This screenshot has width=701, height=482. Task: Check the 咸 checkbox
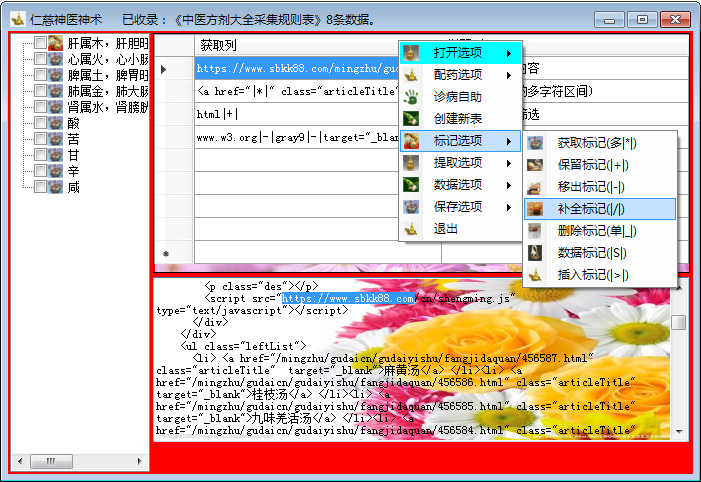click(40, 187)
